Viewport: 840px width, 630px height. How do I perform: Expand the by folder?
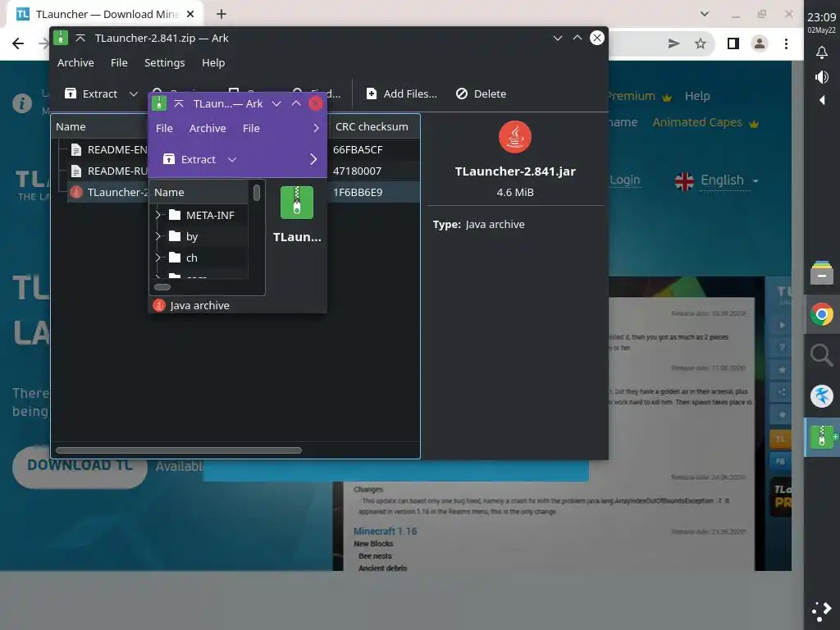158,236
